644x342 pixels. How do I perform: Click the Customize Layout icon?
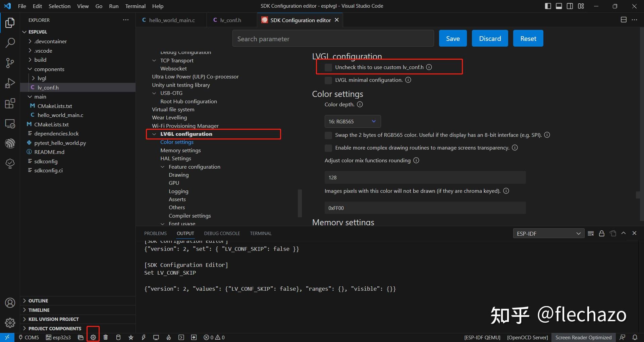click(581, 6)
